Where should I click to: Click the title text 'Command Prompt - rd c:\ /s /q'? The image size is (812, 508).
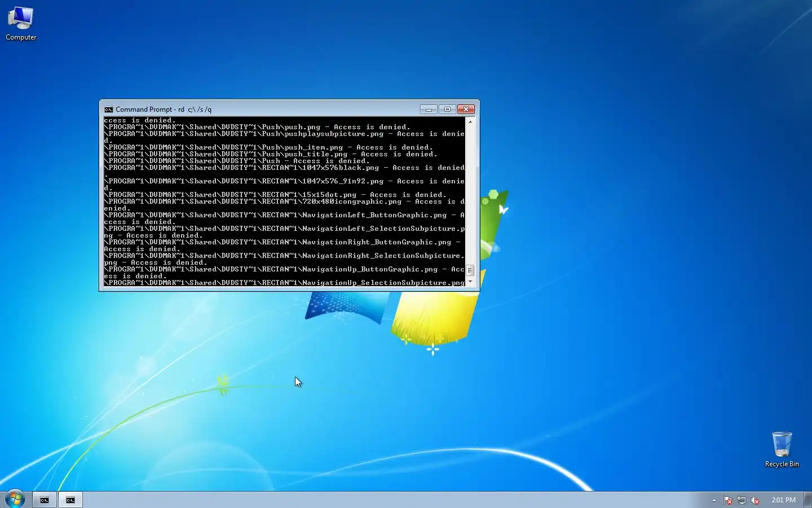coord(164,110)
